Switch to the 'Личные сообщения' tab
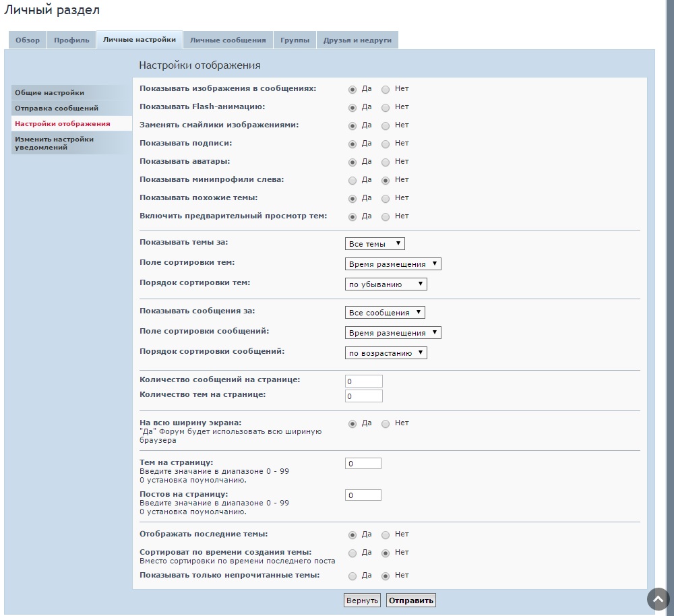 click(228, 40)
